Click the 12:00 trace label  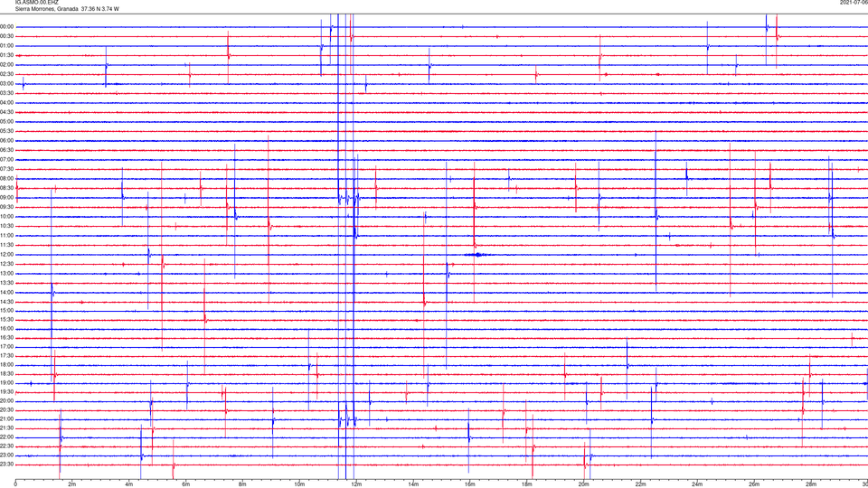[x=7, y=255]
